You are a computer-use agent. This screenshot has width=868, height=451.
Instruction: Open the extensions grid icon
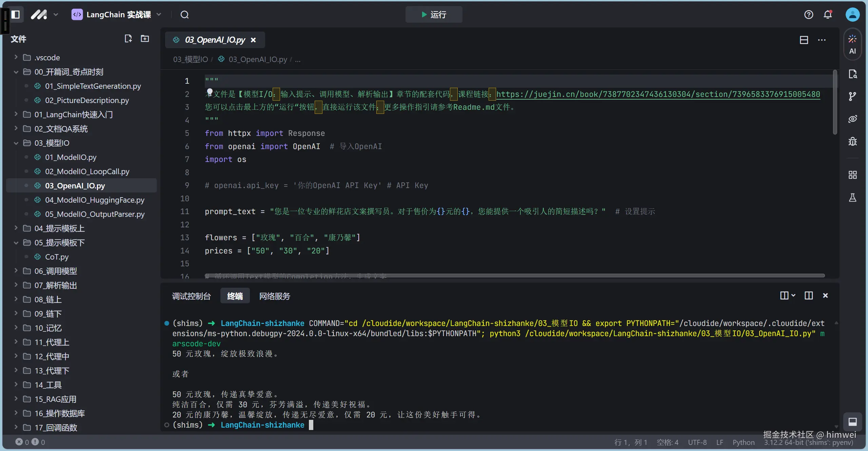(852, 175)
